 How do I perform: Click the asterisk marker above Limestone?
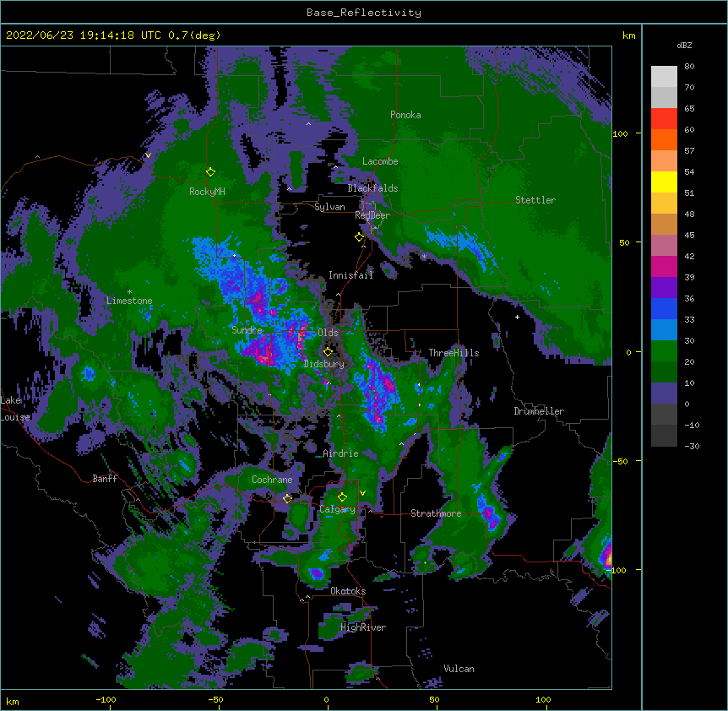(x=129, y=292)
